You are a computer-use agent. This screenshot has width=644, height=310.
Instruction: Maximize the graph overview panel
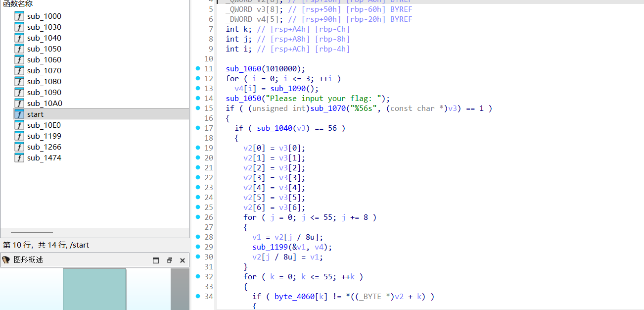(156, 260)
